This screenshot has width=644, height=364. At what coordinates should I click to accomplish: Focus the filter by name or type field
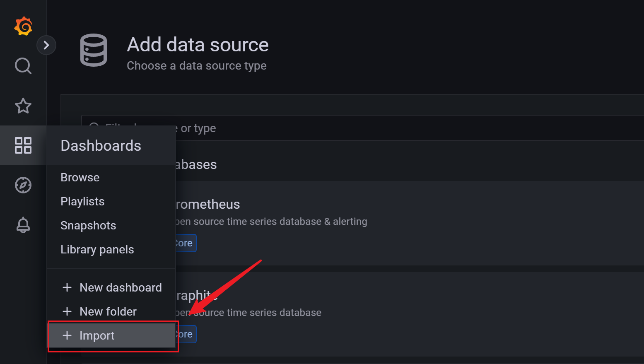(362, 128)
